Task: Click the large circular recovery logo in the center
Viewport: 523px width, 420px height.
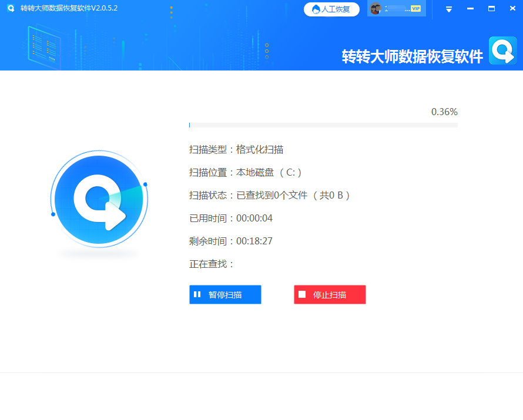Action: click(99, 199)
